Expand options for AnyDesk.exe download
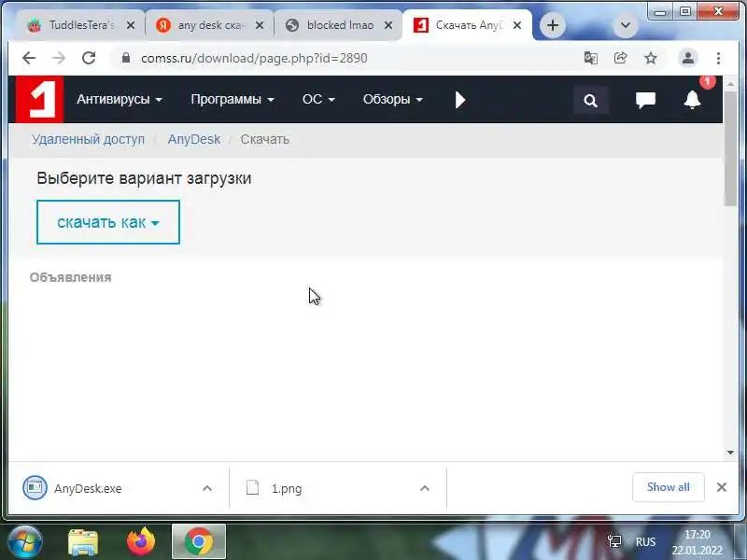 (x=207, y=488)
